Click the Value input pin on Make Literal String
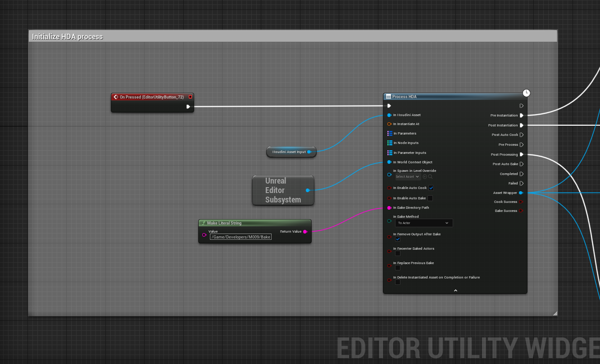Image resolution: width=600 pixels, height=364 pixels. coord(205,235)
